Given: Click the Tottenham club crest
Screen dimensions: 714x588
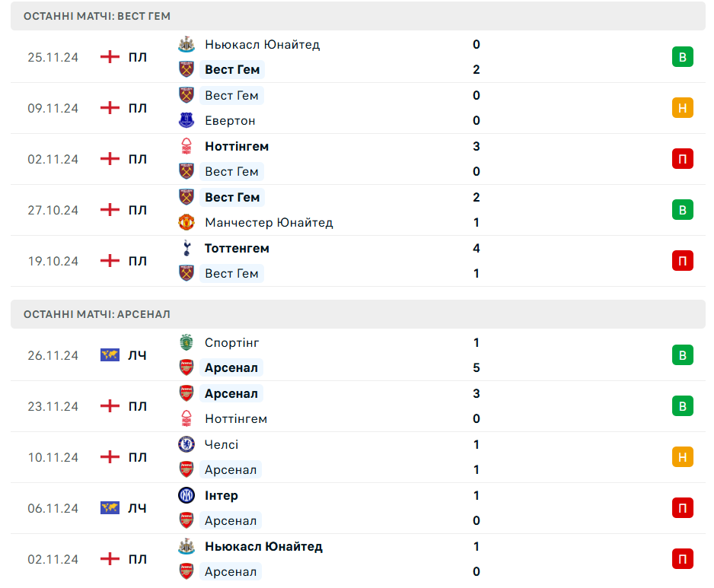Looking at the screenshot, I should [x=186, y=248].
